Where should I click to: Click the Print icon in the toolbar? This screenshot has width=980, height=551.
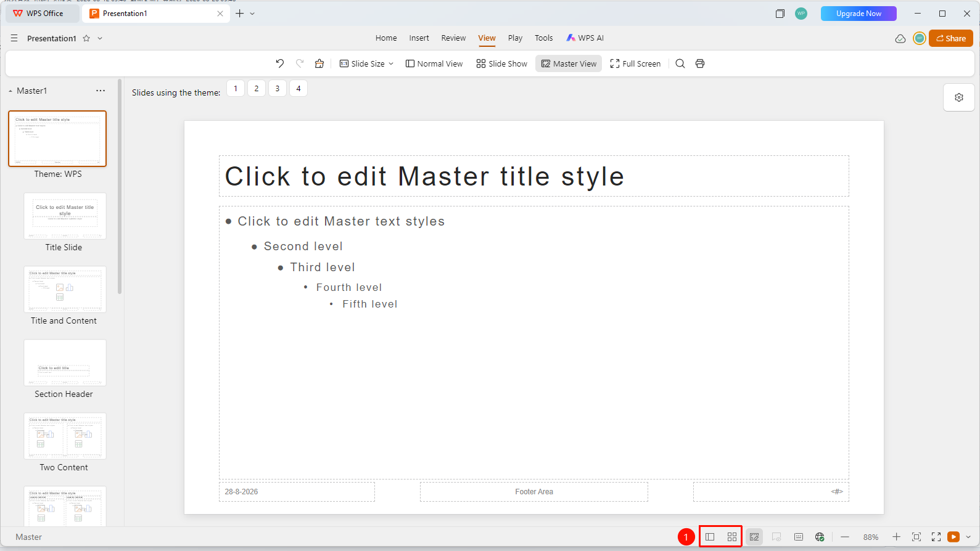click(700, 63)
